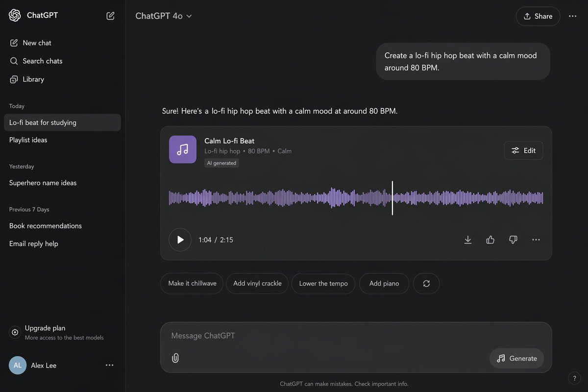Click the Library stack icon
The height and width of the screenshot is (392, 588).
click(14, 79)
